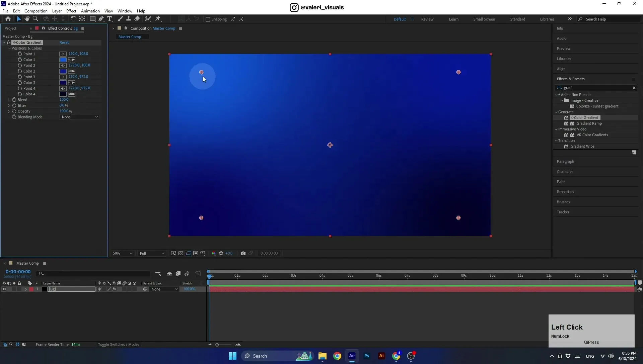
Task: Select the Brush tool
Action: click(x=120, y=19)
